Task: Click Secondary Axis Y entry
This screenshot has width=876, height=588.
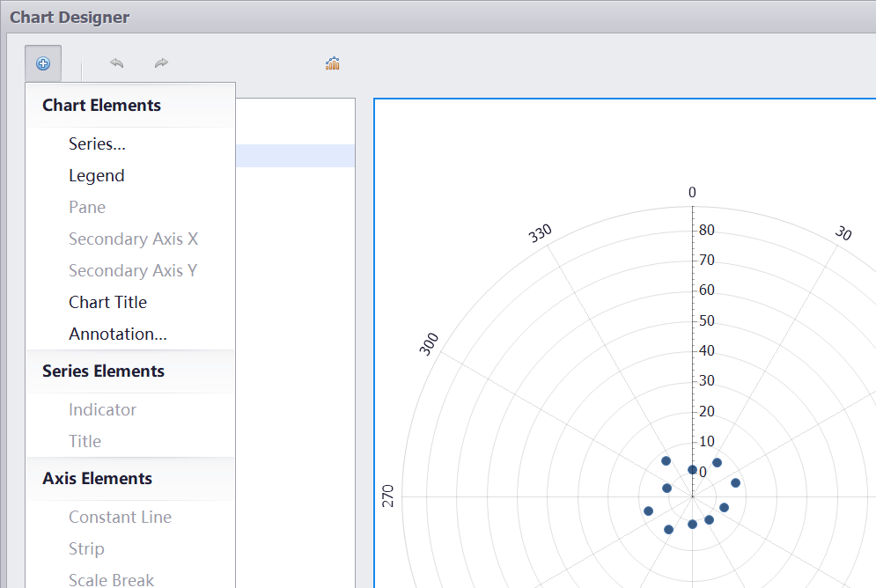Action: click(133, 271)
